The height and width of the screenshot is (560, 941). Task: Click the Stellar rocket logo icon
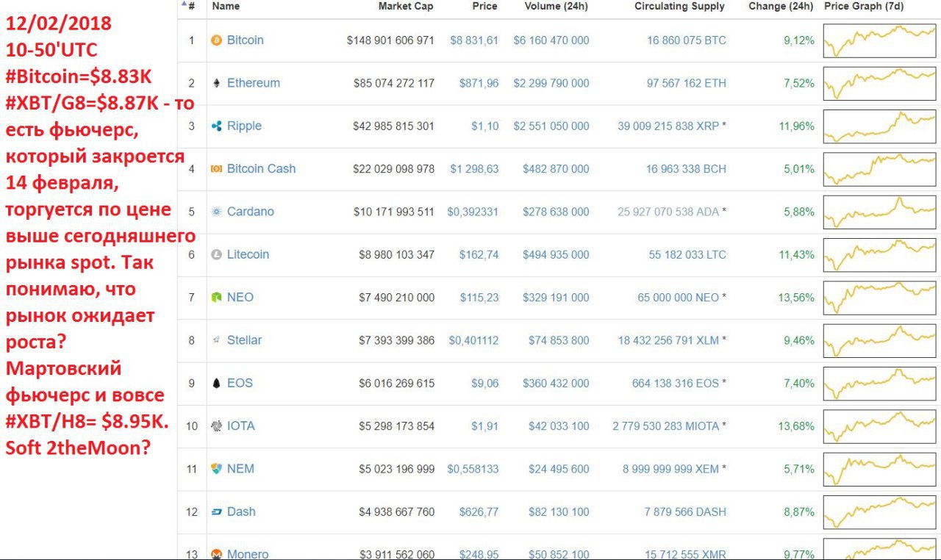click(216, 340)
